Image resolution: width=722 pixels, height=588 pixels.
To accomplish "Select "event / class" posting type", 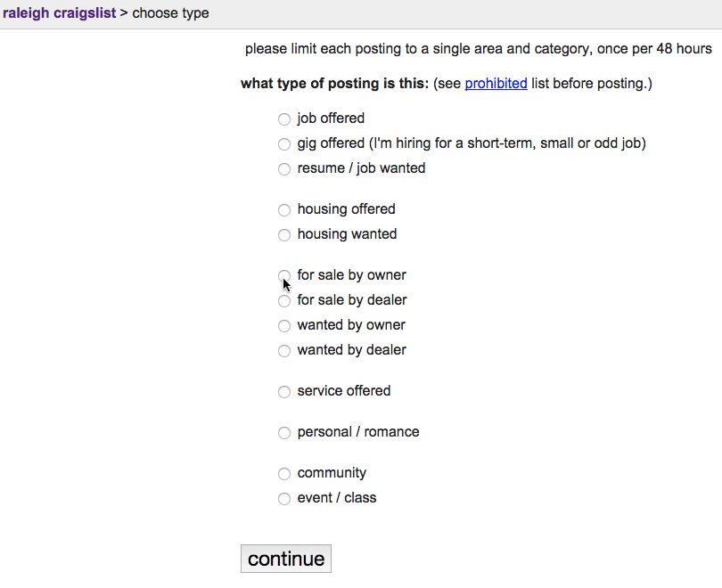I will coord(283,498).
